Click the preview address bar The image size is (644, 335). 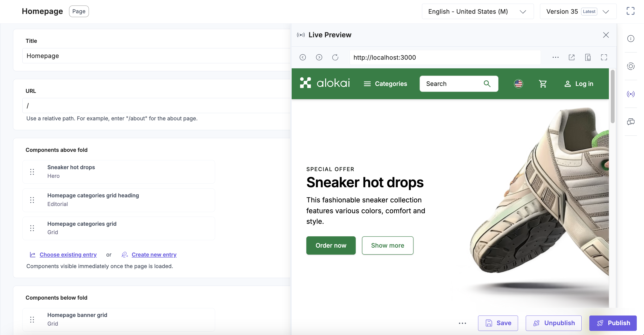pos(445,58)
